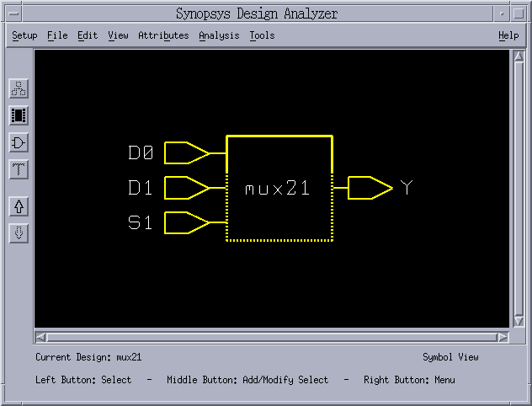Switch to Schematic view gate icon
This screenshot has width=532, height=406.
(19, 142)
